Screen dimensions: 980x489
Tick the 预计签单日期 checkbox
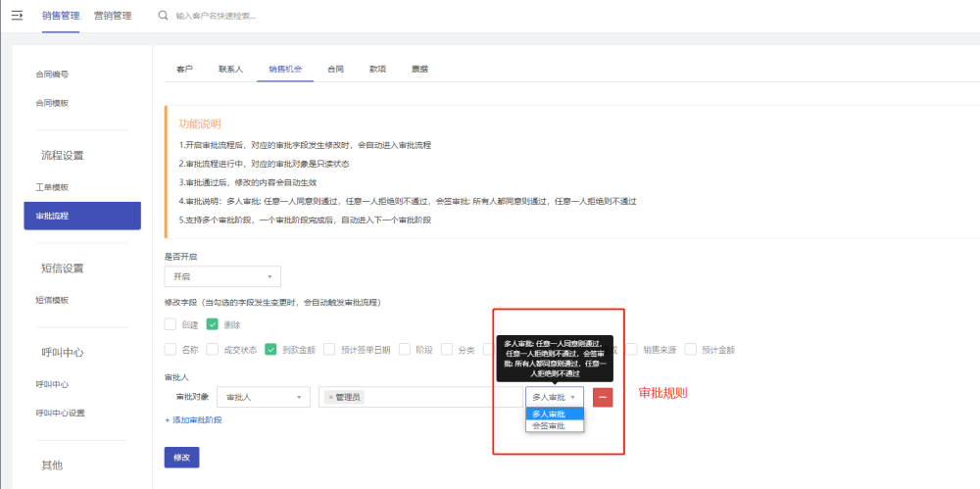click(x=329, y=349)
